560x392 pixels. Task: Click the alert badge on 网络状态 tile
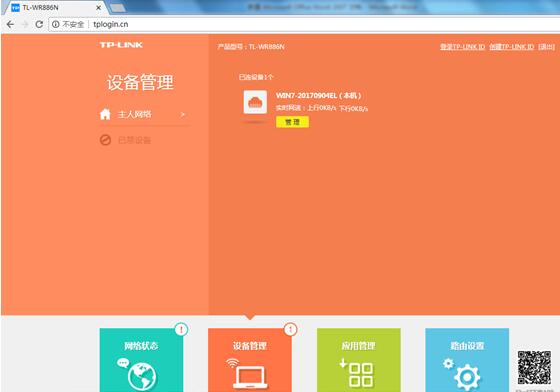181,329
